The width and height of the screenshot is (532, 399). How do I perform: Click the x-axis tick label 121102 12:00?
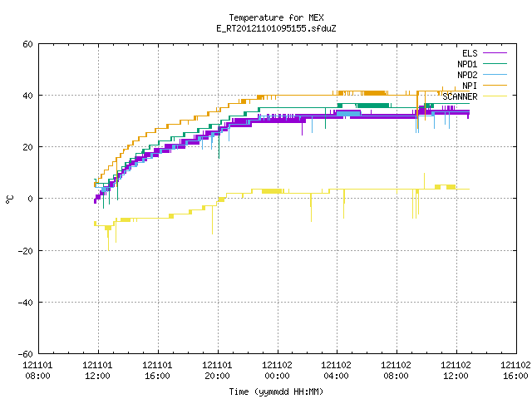456,371
